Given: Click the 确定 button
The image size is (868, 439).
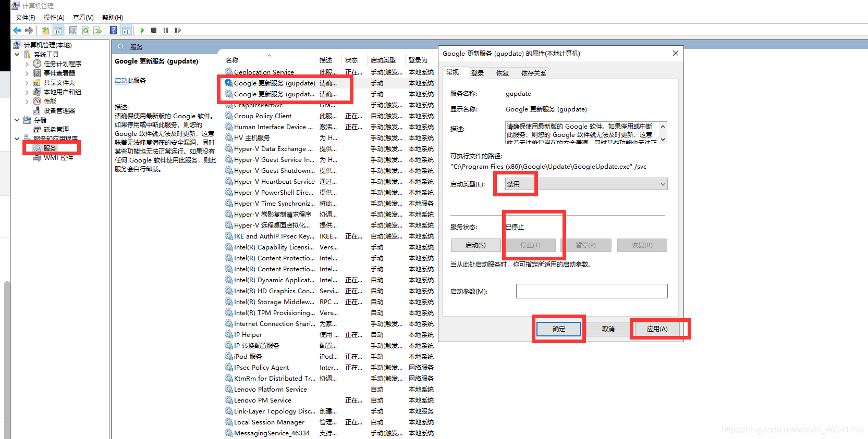Looking at the screenshot, I should click(559, 329).
